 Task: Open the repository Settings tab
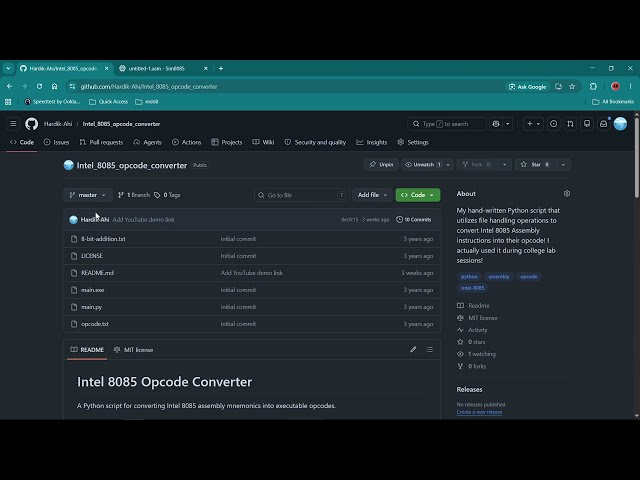(413, 142)
